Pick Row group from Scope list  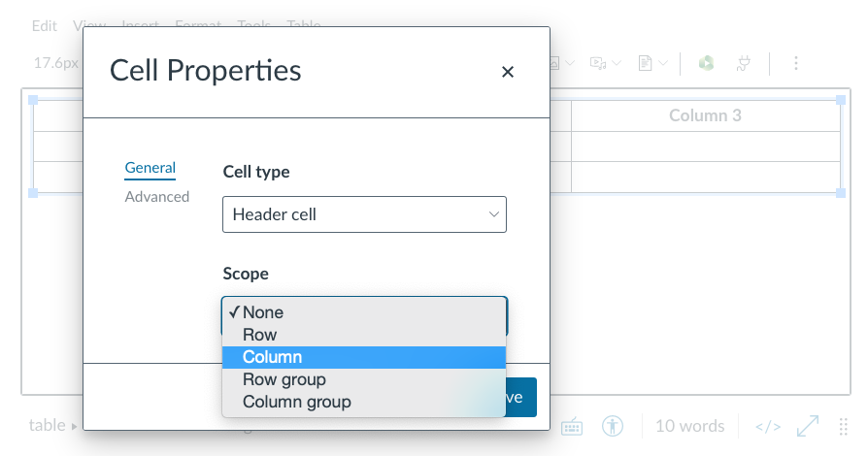point(364,379)
